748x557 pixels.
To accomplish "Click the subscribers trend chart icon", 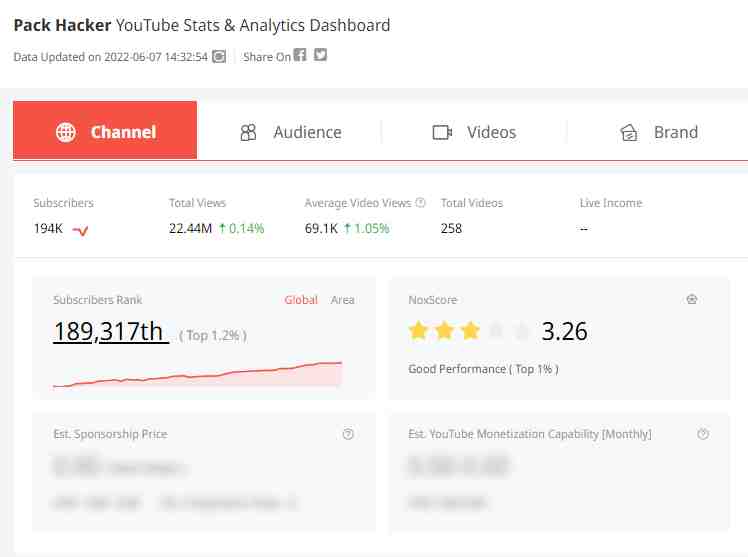I will pos(80,231).
